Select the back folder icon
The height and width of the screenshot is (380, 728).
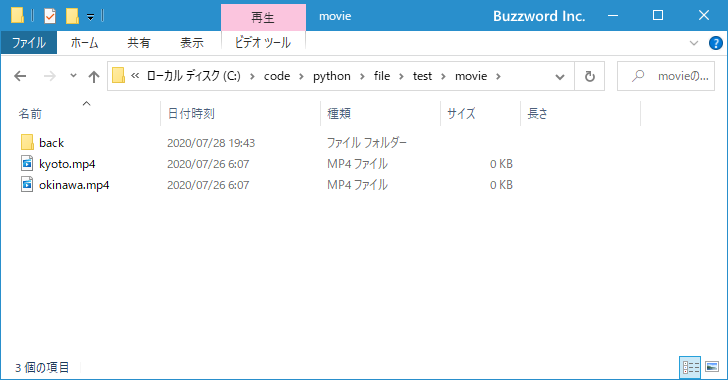27,142
